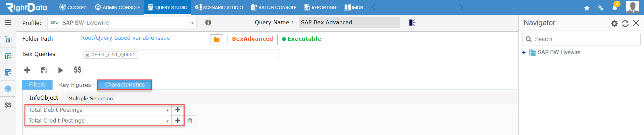The height and width of the screenshot is (135, 644).
Task: Click the profile info icon
Action: (x=208, y=23)
